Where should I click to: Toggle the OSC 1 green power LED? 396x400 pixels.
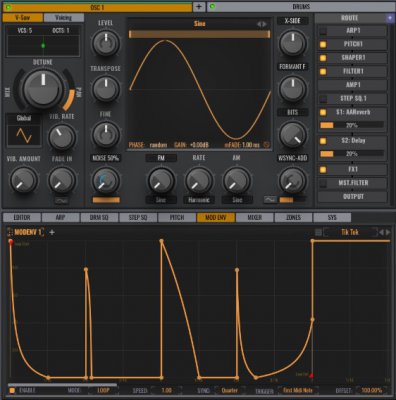click(8, 7)
